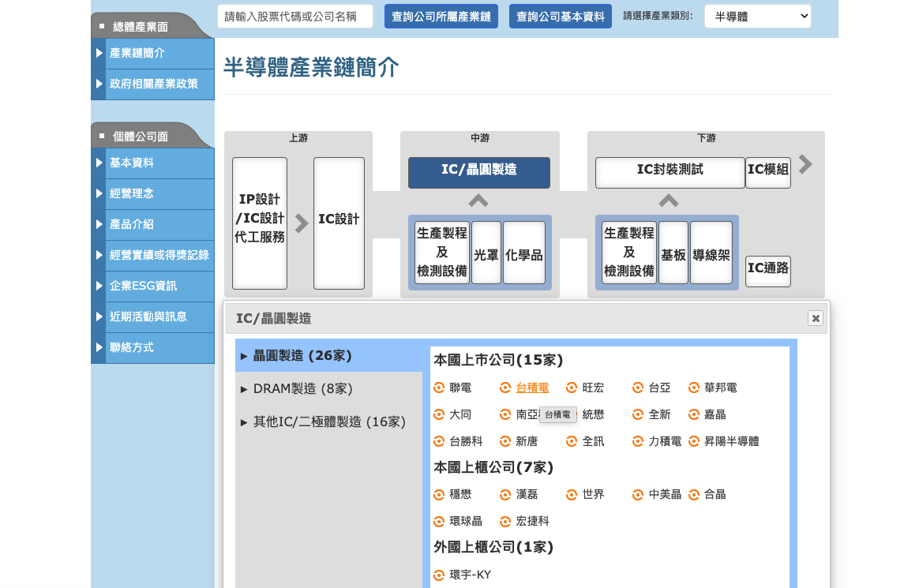919x588 pixels.
Task: Open company link 統懋
Action: (x=593, y=414)
